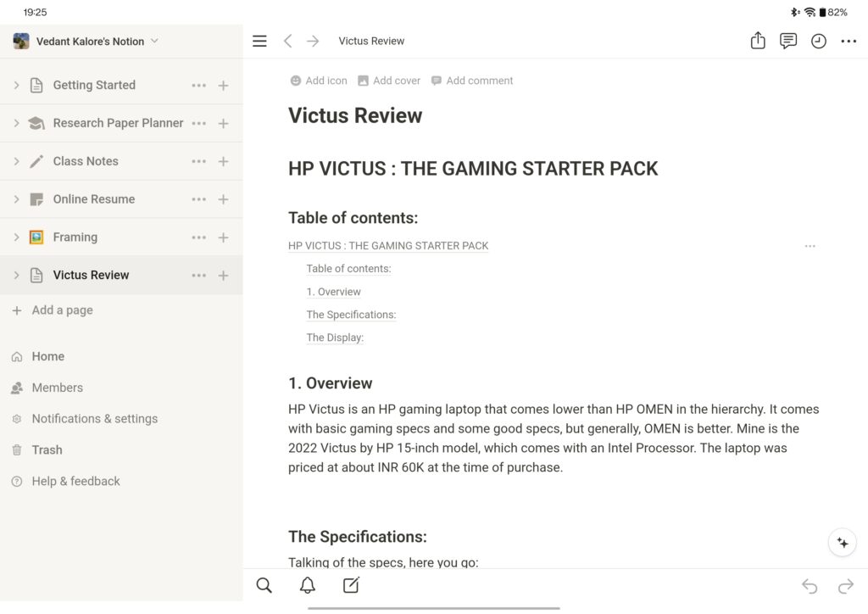
Task: Open the page options three-dot menu
Action: point(849,41)
